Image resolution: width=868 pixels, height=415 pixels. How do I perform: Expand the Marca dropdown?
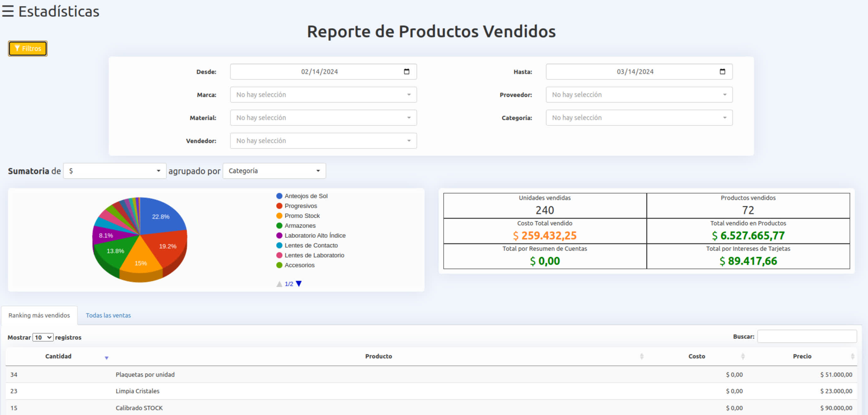coord(323,95)
